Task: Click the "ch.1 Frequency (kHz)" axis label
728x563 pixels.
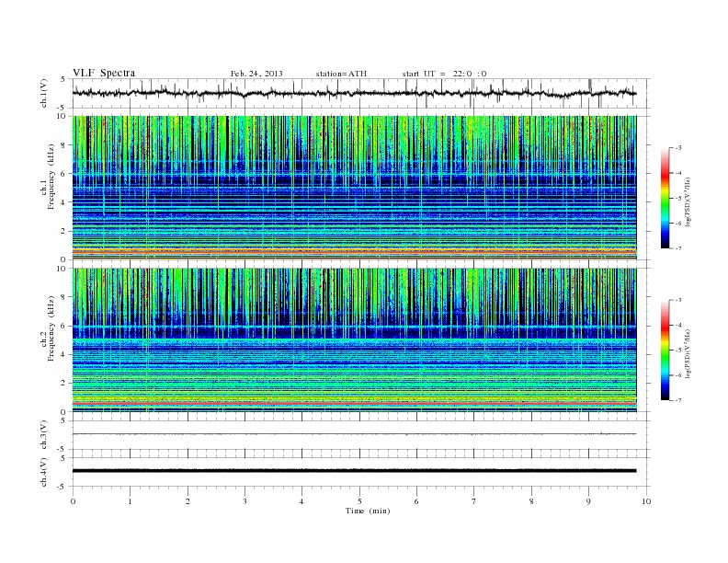Action: (48, 189)
